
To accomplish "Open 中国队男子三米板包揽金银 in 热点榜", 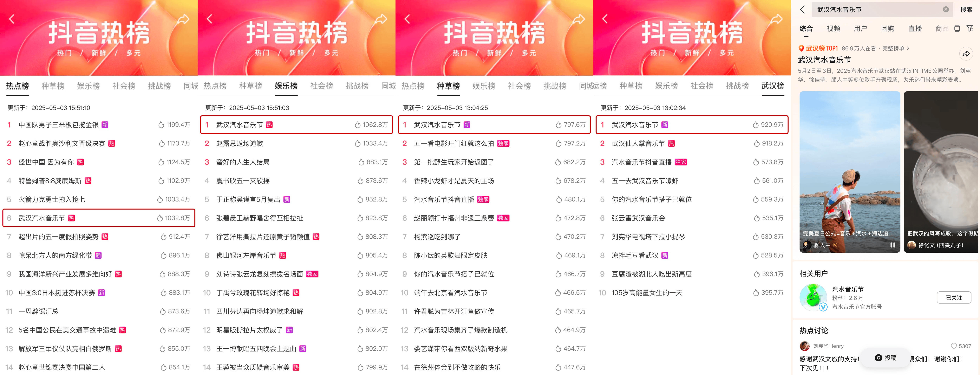I will pos(99,125).
